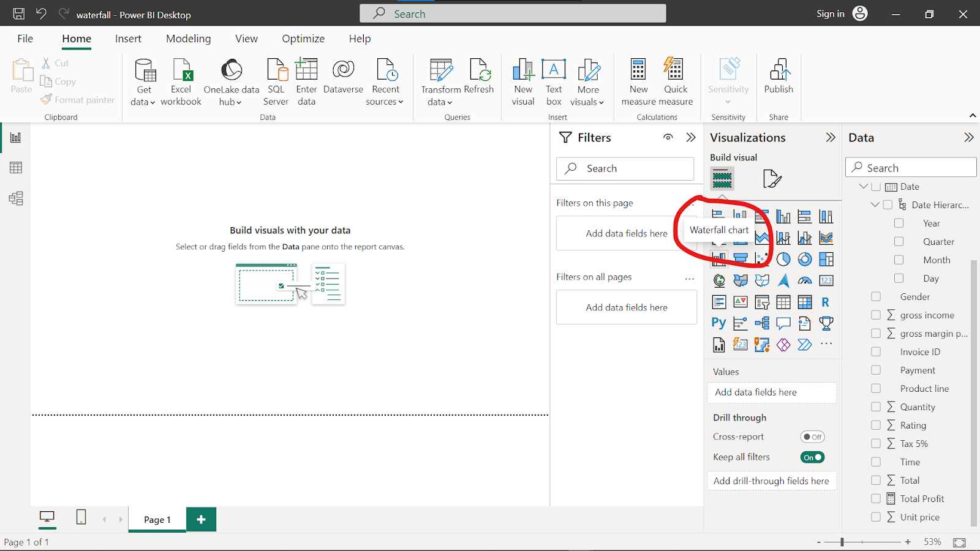Screen dimensions: 980x551
Task: Select the Slicer visual
Action: [762, 302]
